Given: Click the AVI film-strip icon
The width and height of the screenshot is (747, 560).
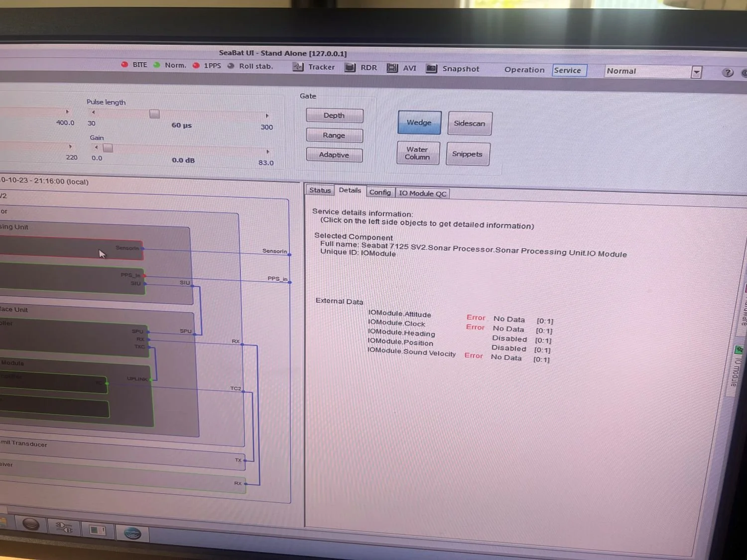Looking at the screenshot, I should click(392, 68).
